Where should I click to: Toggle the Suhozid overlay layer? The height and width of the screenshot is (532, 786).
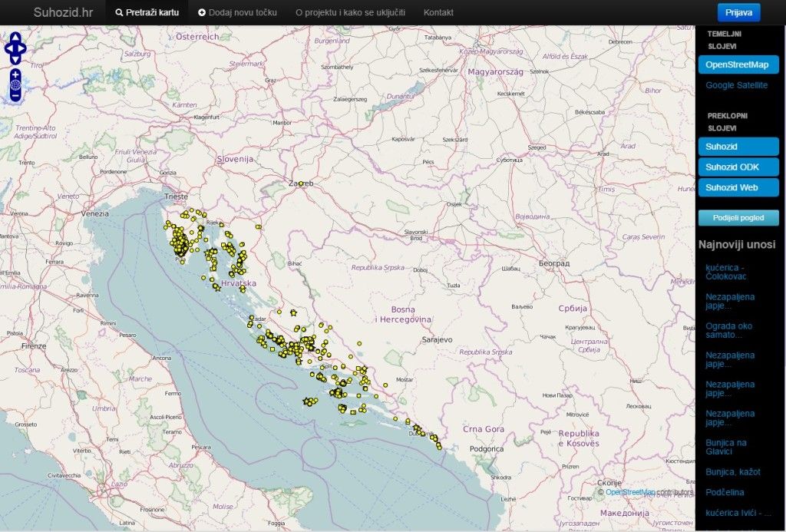[738, 147]
